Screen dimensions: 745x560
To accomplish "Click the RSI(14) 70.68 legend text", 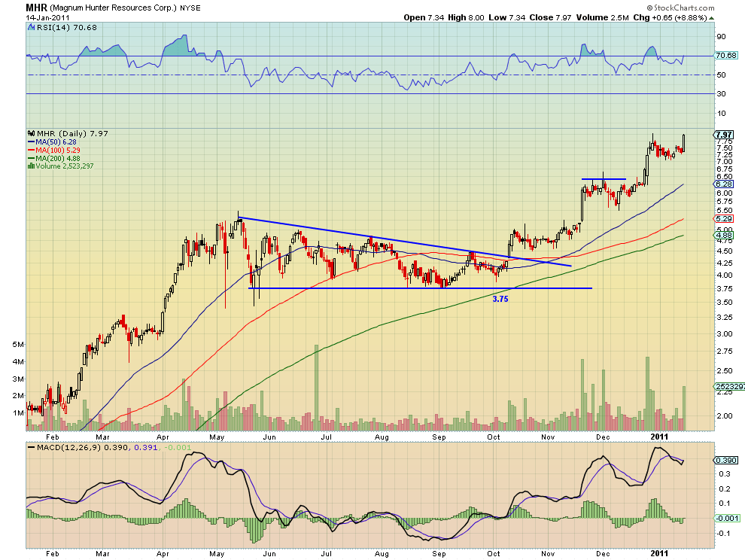I will [x=67, y=28].
